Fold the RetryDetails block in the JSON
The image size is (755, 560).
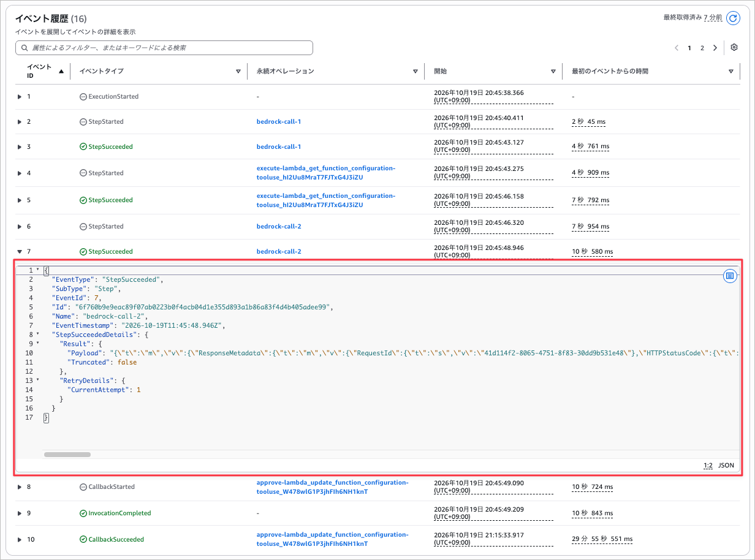[38, 380]
